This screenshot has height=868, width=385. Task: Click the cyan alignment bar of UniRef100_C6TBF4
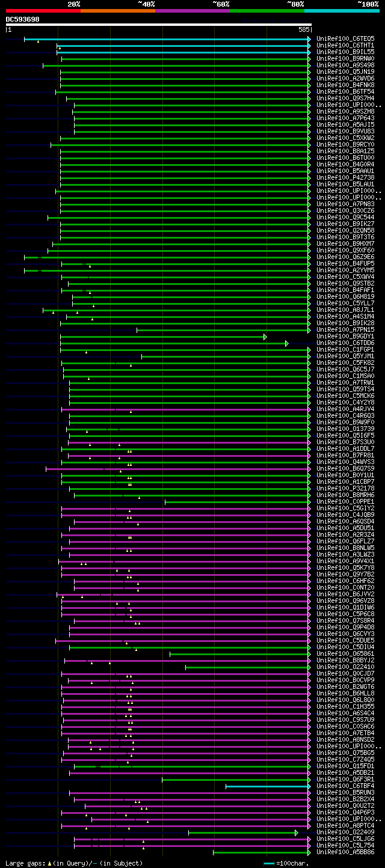tap(268, 786)
